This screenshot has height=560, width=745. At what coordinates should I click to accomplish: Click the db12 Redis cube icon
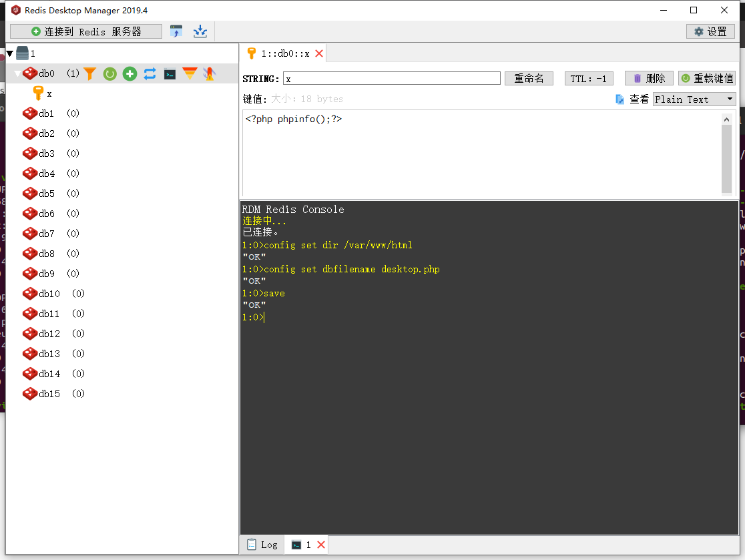30,334
